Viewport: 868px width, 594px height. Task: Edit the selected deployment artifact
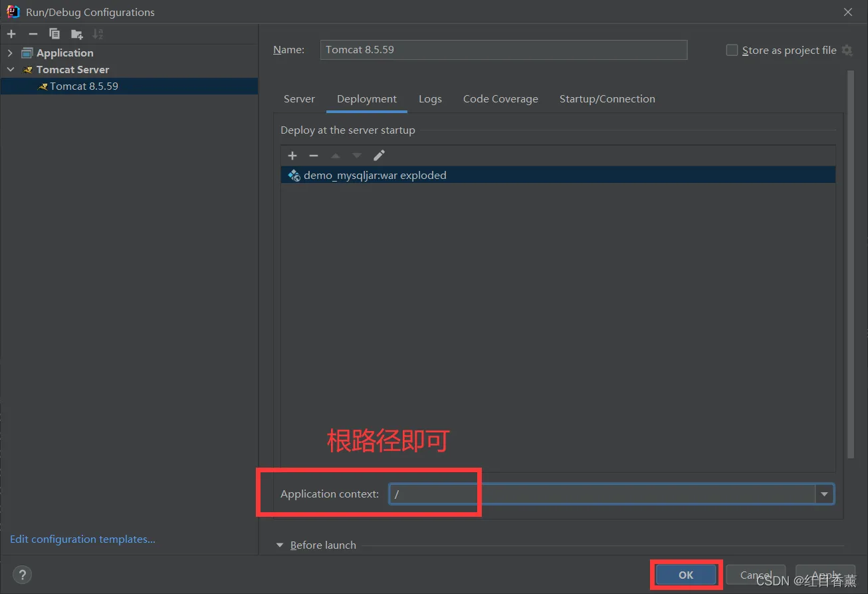coord(379,156)
